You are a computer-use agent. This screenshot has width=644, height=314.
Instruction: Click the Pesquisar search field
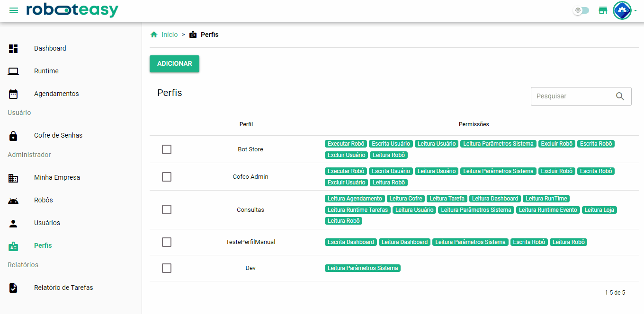[x=572, y=96]
